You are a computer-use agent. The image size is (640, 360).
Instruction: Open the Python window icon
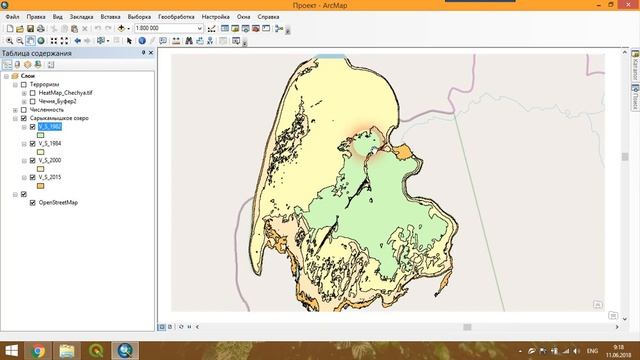(266, 29)
